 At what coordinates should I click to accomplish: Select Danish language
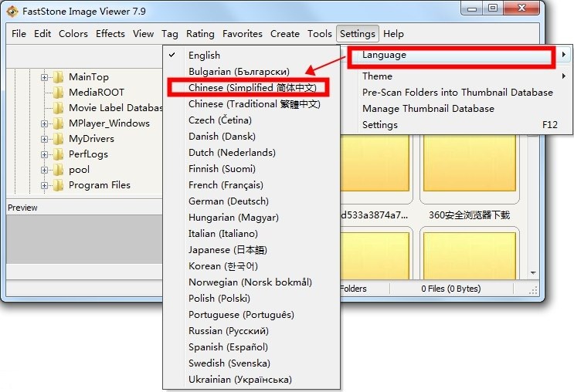pos(251,137)
